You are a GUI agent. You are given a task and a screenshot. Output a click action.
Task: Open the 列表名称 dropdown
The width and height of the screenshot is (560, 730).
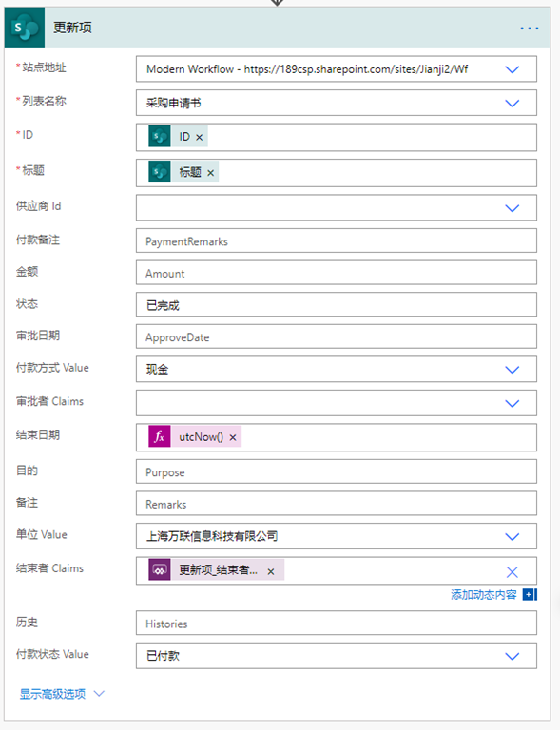(x=512, y=103)
